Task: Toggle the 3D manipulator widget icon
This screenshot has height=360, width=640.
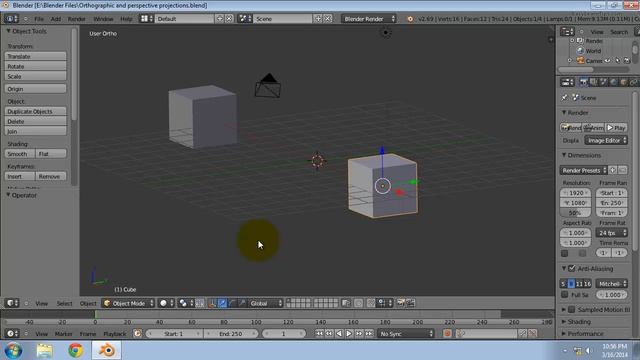Action: coord(212,303)
